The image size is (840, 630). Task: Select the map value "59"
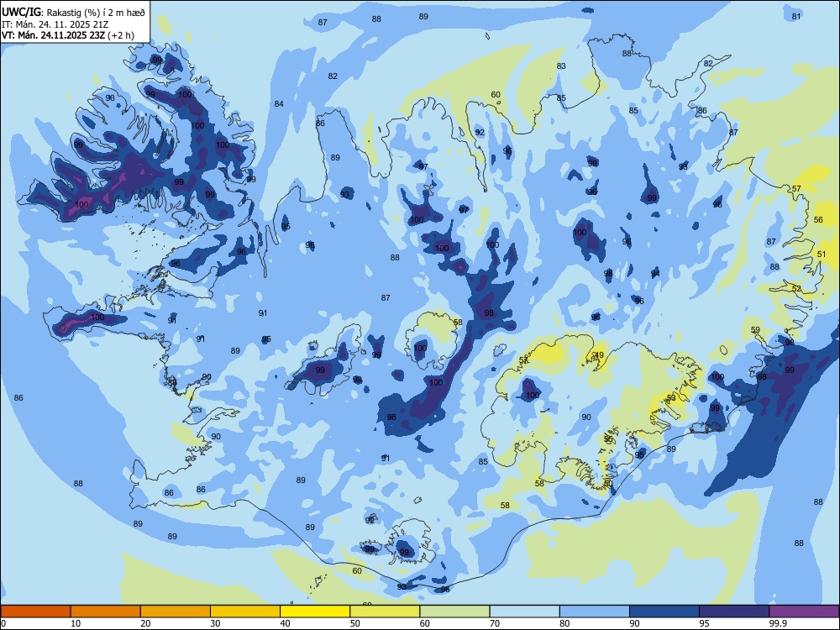pos(755,330)
